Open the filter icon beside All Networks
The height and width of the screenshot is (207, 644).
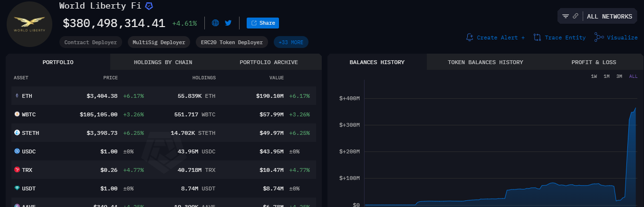566,16
